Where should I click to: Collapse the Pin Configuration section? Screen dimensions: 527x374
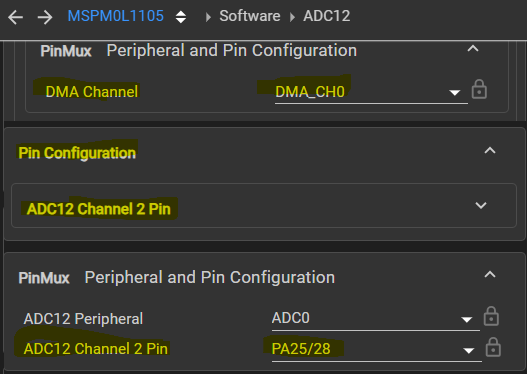coord(490,150)
